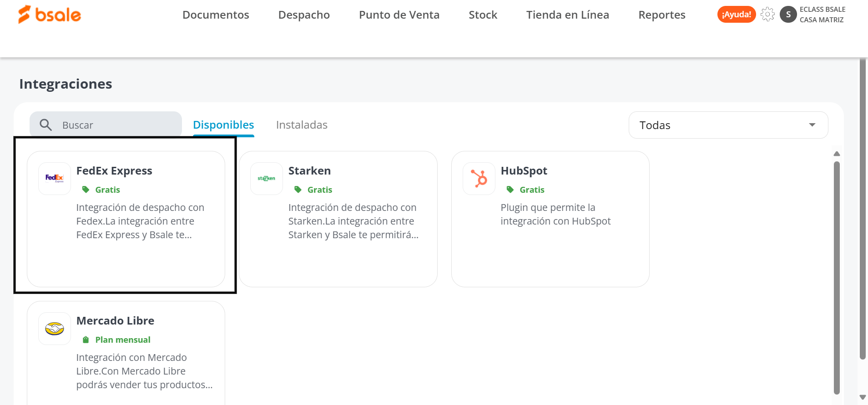Open the Punto de Venta menu
This screenshot has height=405, width=868.
399,15
